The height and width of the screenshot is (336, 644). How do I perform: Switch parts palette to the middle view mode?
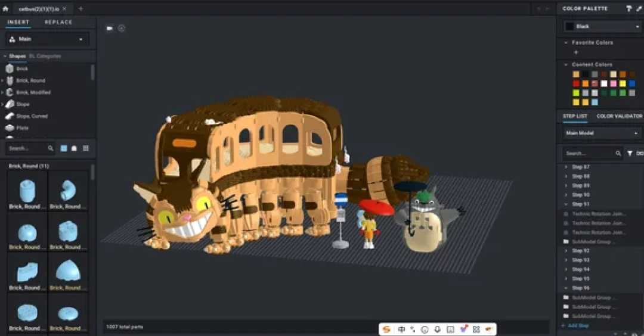pyautogui.click(x=75, y=148)
